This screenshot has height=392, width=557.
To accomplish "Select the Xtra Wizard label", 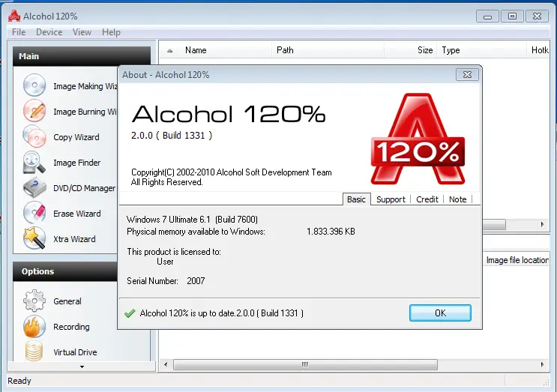I will [74, 239].
